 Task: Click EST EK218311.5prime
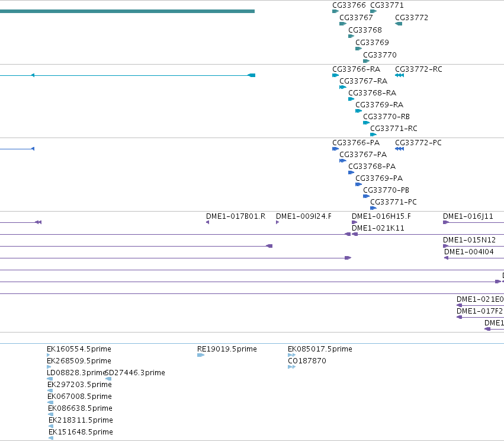coord(81,421)
